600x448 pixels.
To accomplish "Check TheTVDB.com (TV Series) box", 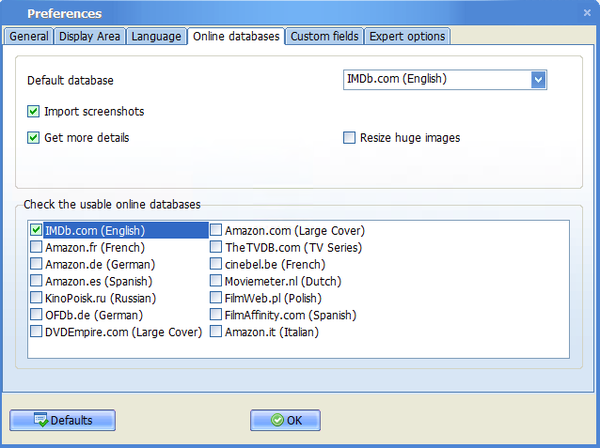I will pos(216,247).
